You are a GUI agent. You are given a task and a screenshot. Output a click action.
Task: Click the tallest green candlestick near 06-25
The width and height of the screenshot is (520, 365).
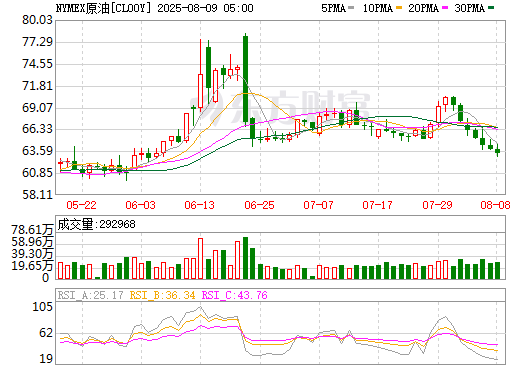tap(245, 79)
